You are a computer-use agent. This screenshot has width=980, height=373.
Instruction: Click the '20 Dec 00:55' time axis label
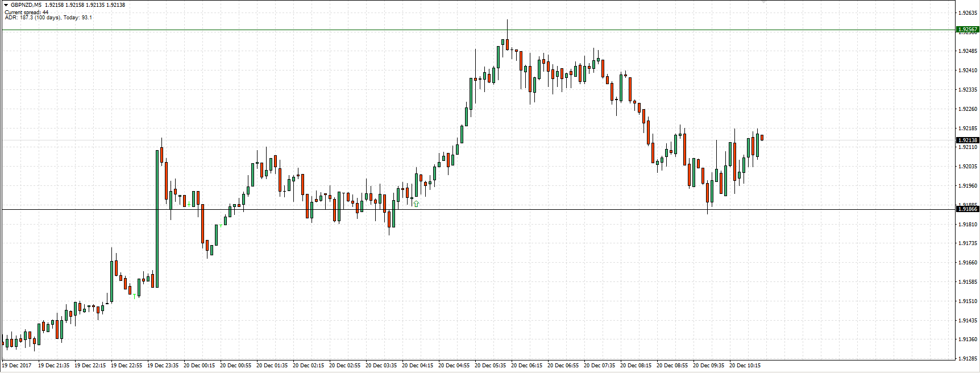235,366
